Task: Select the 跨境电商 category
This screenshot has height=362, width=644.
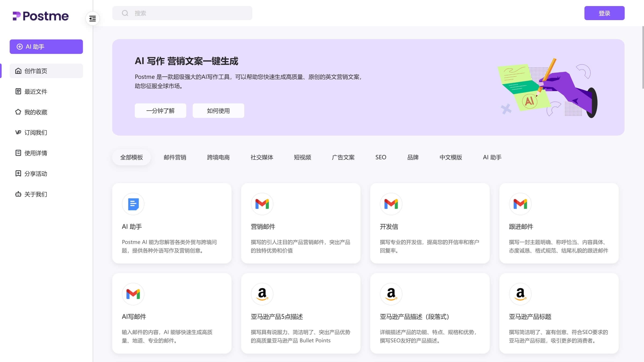Action: point(218,157)
